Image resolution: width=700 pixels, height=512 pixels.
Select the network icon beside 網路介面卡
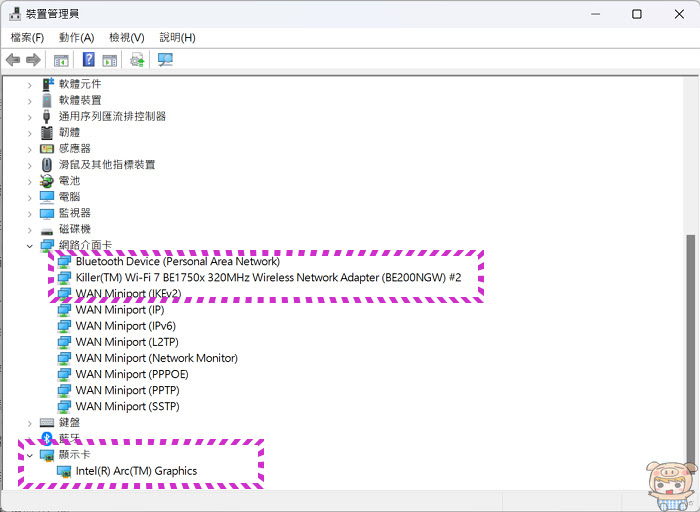(47, 246)
